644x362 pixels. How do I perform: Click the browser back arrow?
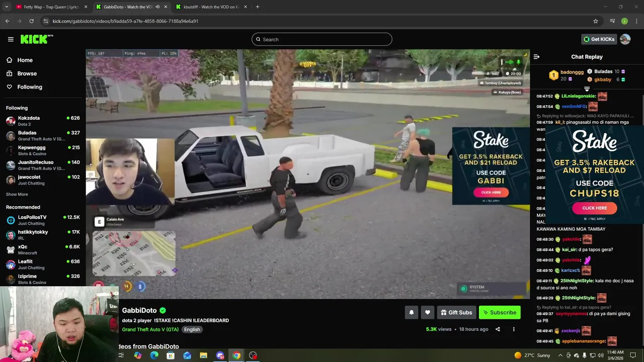pyautogui.click(x=8, y=21)
